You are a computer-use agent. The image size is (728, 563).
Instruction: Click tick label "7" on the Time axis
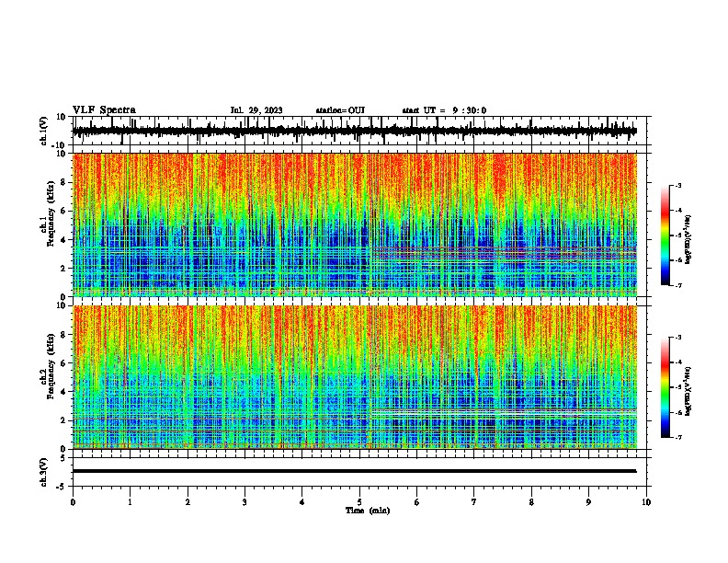click(x=474, y=502)
